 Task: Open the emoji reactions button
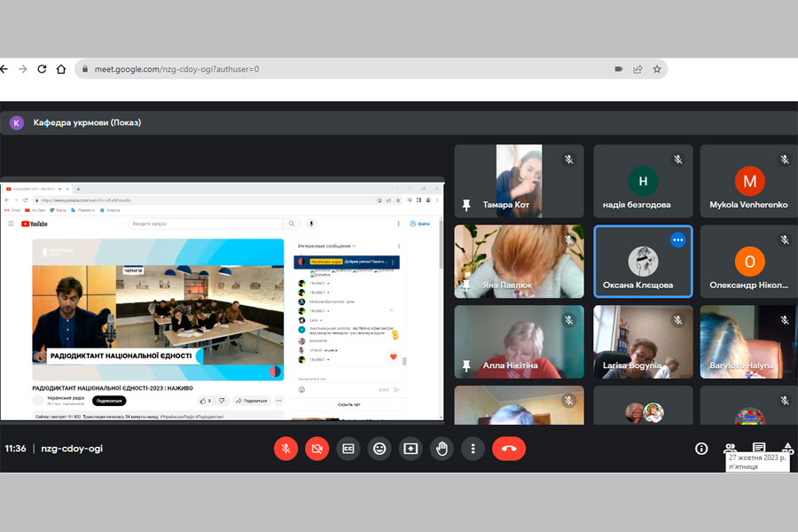point(379,449)
